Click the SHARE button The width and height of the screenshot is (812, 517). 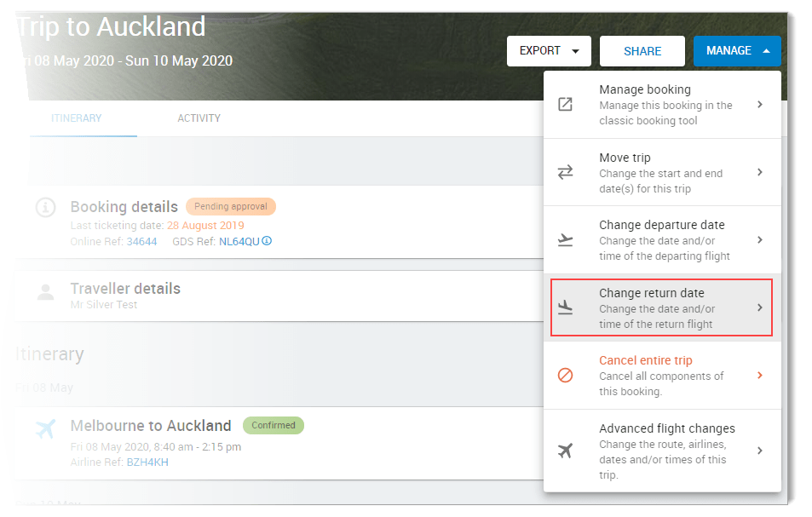point(642,51)
